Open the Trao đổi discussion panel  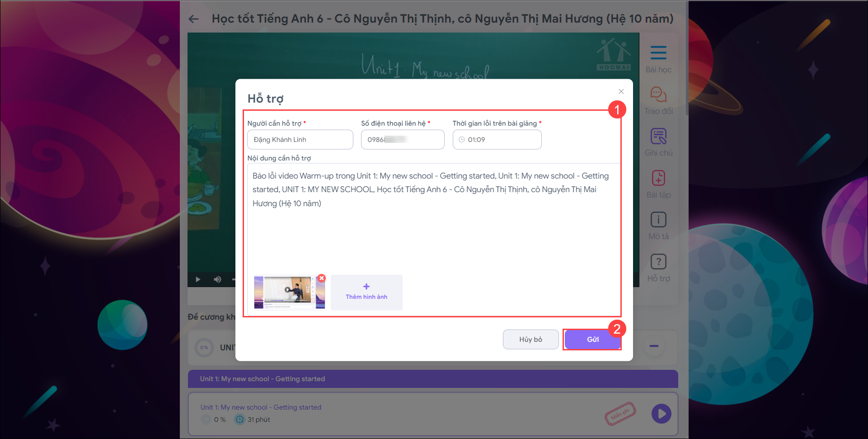coord(658,101)
